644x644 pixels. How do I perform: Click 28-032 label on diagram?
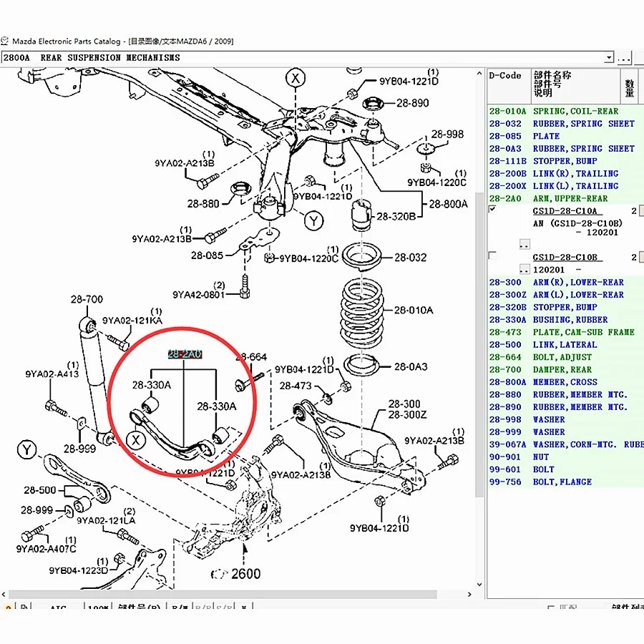click(411, 258)
